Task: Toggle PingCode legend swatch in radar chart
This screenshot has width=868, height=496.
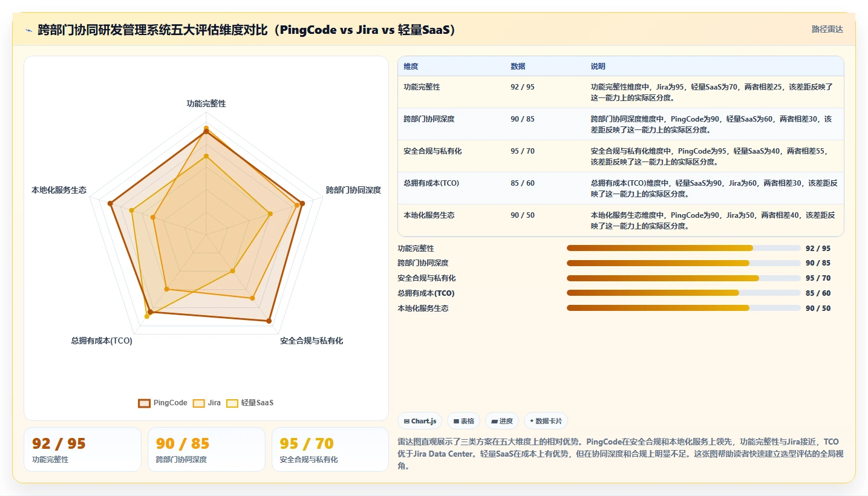Action: tap(144, 403)
